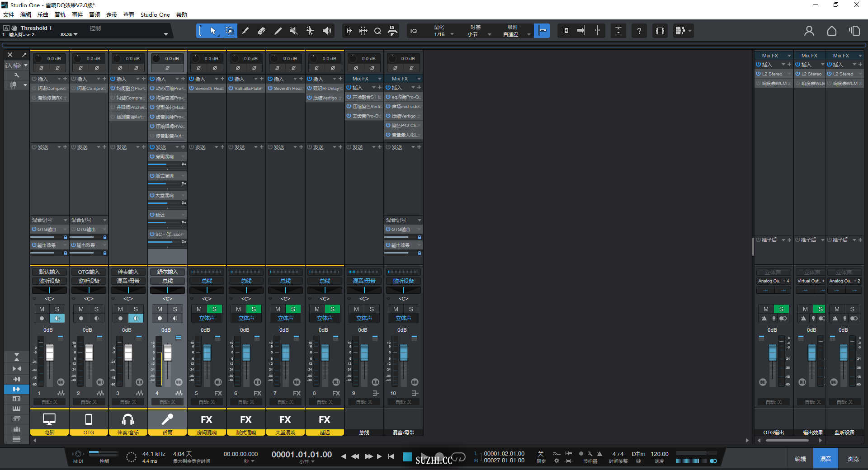
Task: Solo channel 2 OTG
Action: pos(96,309)
